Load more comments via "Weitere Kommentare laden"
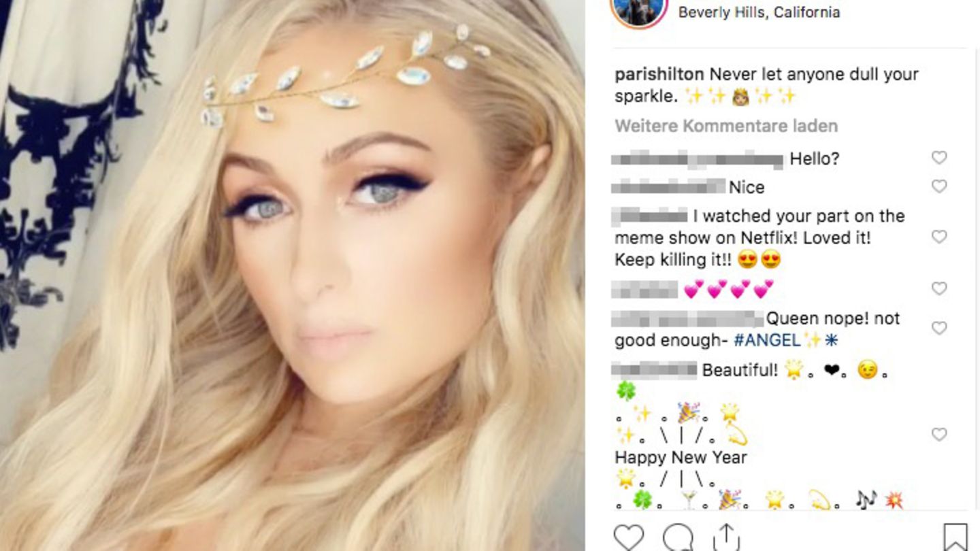 tap(726, 126)
